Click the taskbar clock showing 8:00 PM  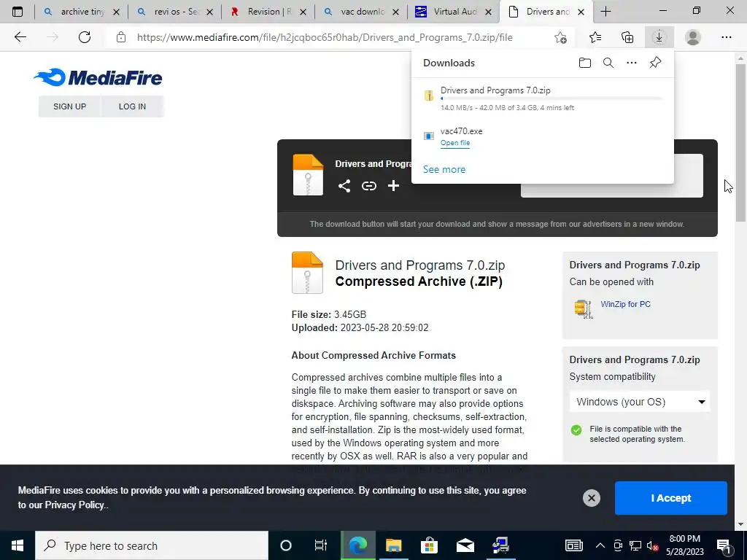[684, 545]
